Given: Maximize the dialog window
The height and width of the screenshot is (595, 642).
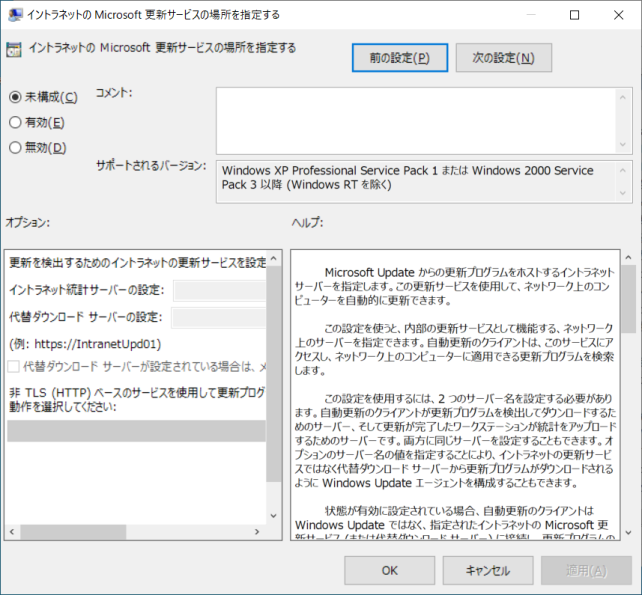Looking at the screenshot, I should 574,15.
